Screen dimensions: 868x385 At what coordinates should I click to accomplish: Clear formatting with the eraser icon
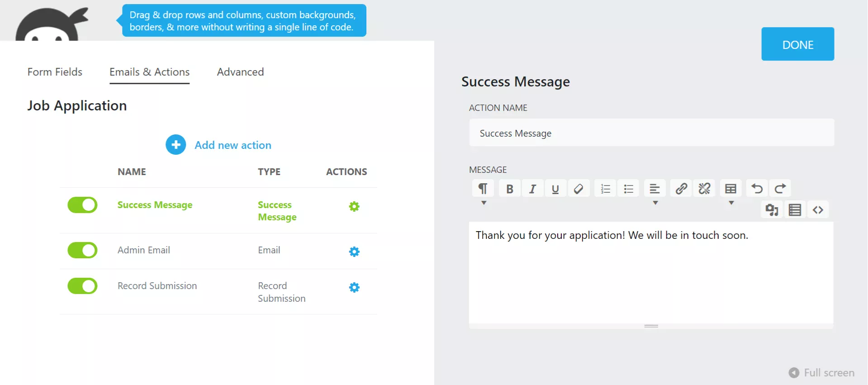click(x=578, y=188)
